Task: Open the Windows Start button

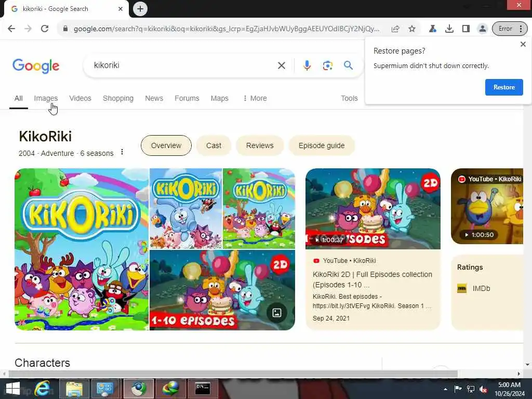Action: point(12,389)
